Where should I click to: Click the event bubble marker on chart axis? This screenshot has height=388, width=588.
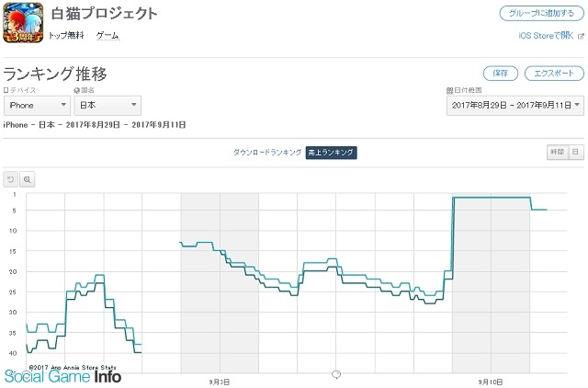[x=336, y=374]
